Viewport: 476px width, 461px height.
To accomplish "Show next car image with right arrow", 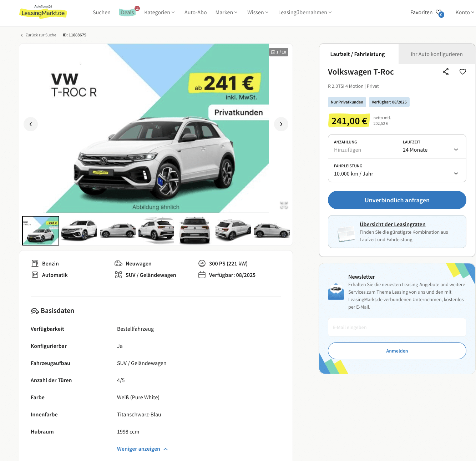I will tap(281, 124).
